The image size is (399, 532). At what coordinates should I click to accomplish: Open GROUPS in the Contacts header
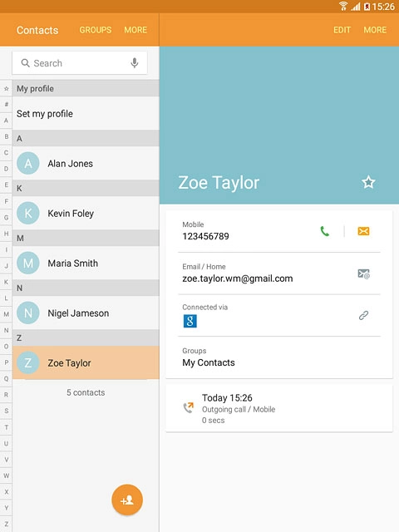pos(96,30)
